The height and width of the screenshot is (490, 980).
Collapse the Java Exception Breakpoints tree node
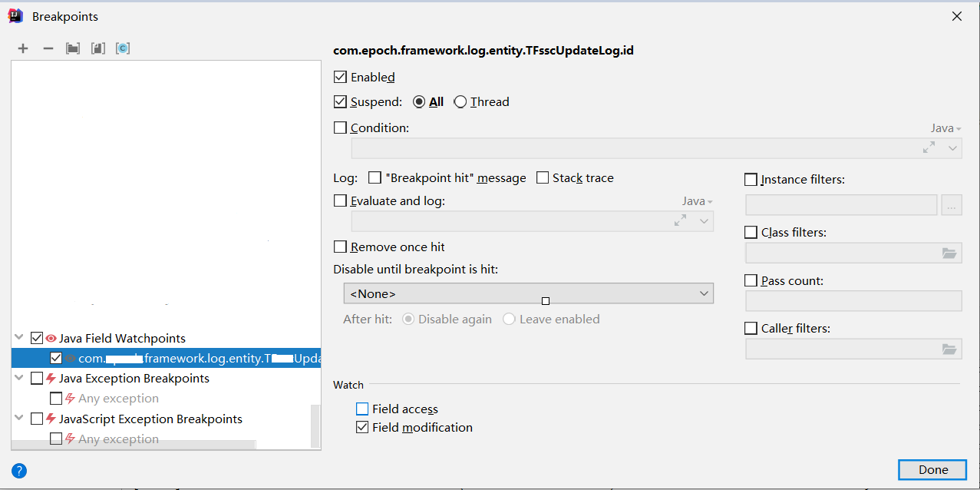pyautogui.click(x=19, y=379)
